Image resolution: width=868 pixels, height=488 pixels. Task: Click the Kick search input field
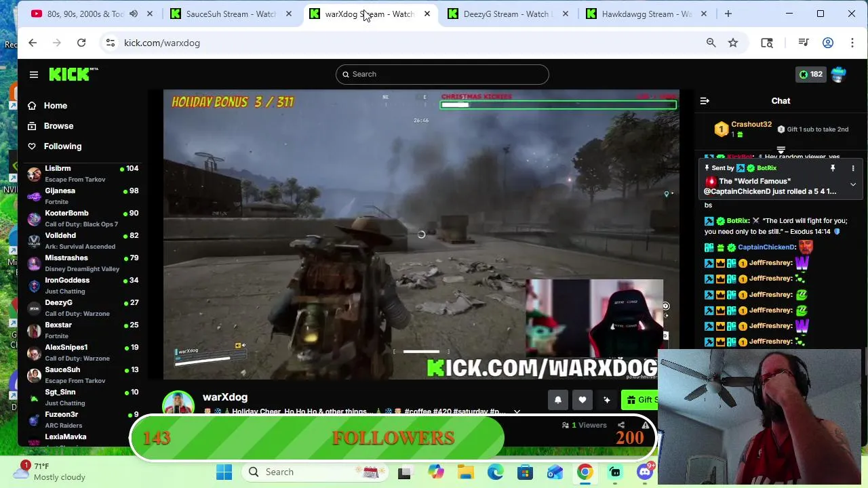(442, 75)
